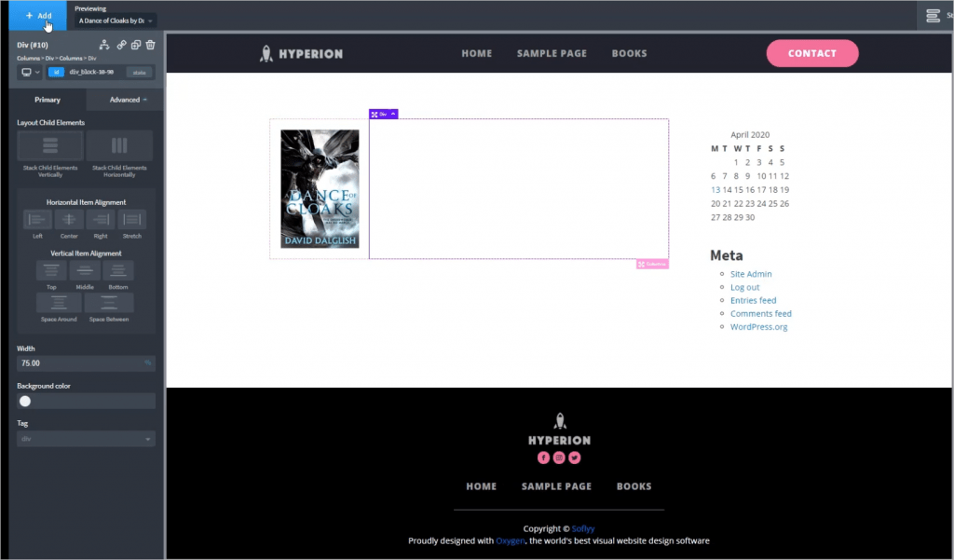The image size is (954, 560).
Task: Select Stretch horizontal alignment
Action: tap(131, 220)
